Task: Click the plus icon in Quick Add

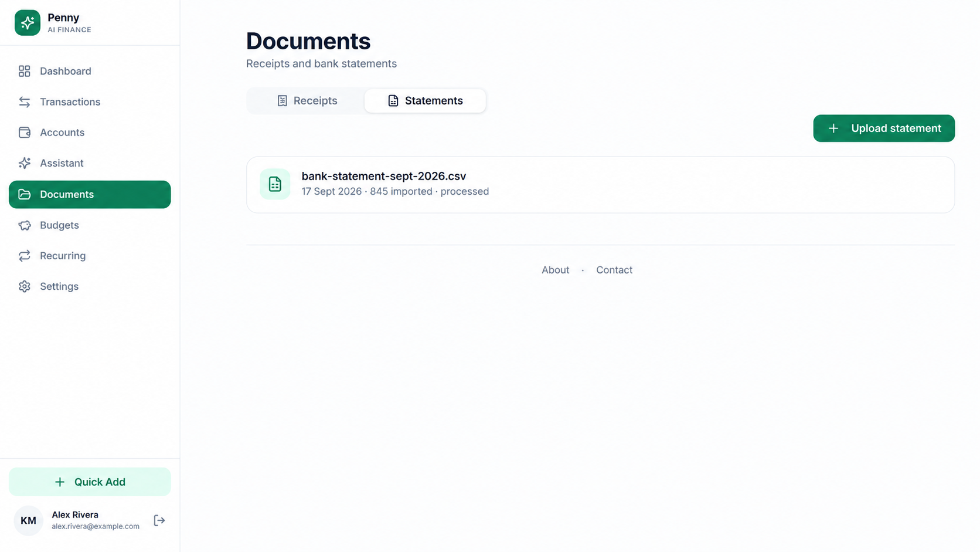Action: tap(60, 482)
